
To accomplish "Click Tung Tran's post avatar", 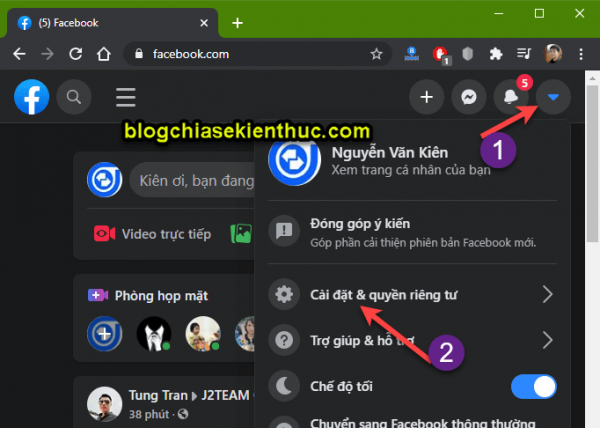I will click(x=104, y=404).
